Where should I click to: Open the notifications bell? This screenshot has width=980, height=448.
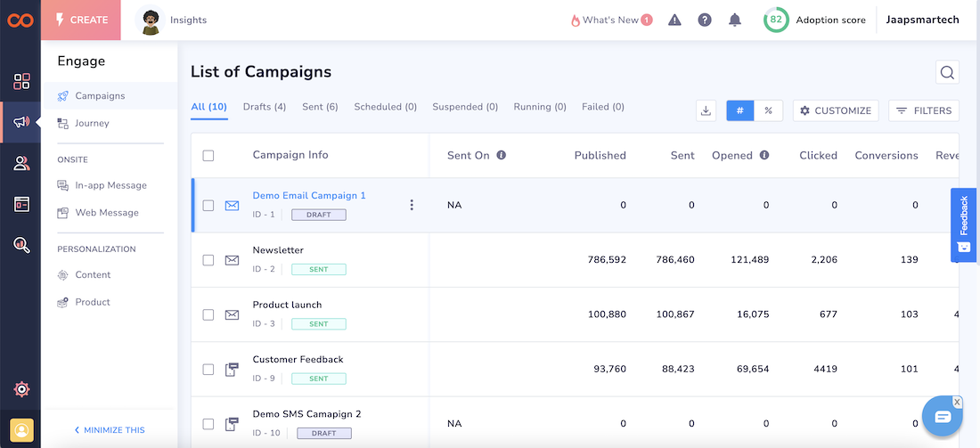tap(735, 20)
